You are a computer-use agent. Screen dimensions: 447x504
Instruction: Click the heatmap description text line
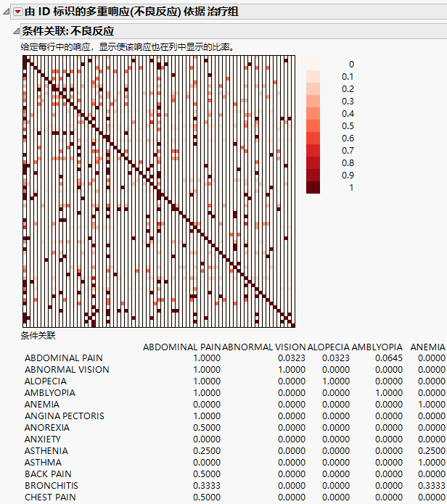[128, 47]
